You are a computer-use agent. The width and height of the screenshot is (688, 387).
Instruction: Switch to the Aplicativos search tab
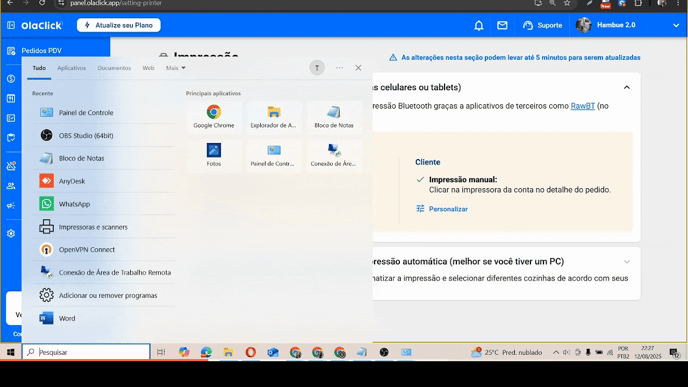point(72,68)
